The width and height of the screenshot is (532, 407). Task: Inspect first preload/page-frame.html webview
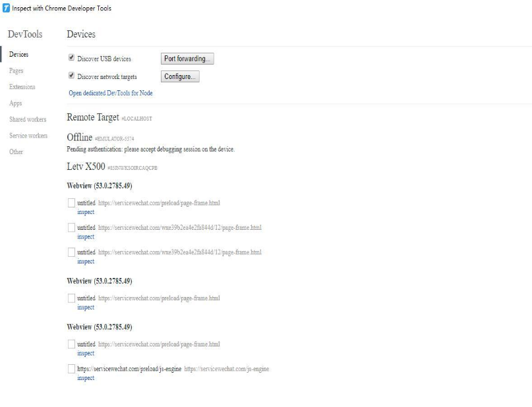click(x=86, y=212)
